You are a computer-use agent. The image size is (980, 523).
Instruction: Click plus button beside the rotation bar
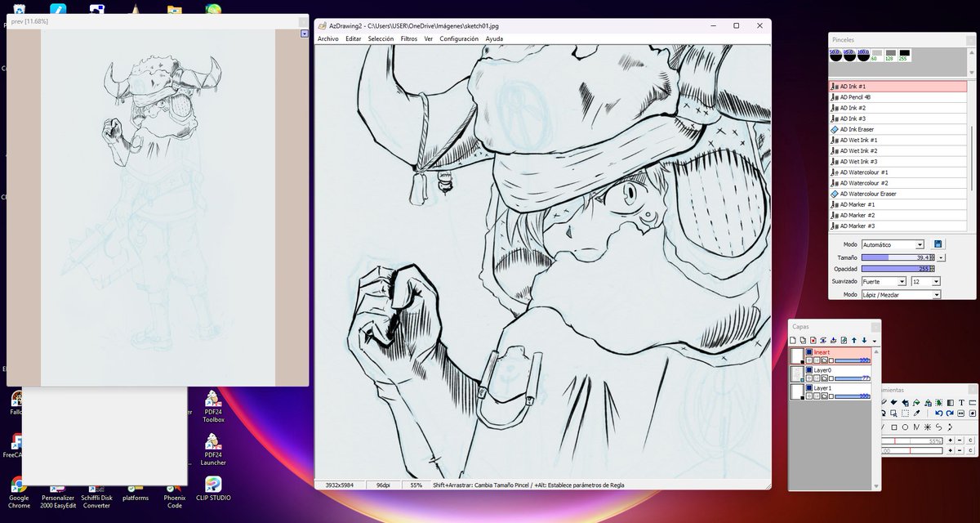[951, 450]
